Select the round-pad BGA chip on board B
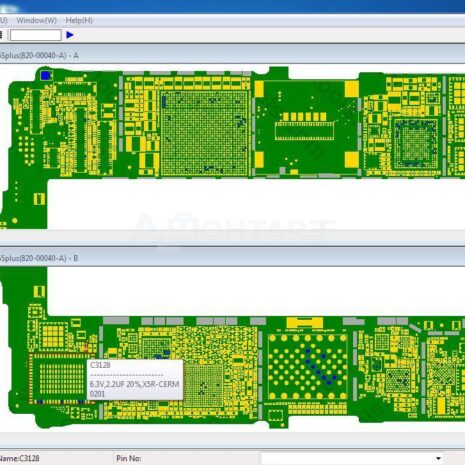465x465 pixels. [307, 366]
